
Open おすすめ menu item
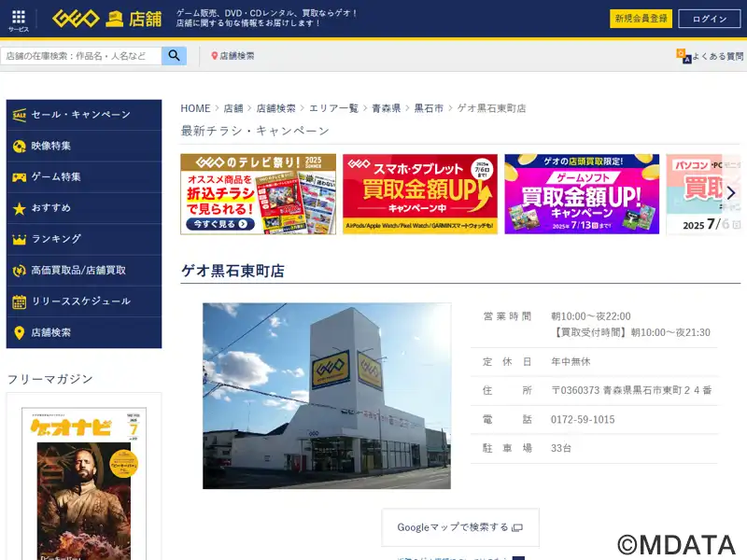click(x=84, y=208)
